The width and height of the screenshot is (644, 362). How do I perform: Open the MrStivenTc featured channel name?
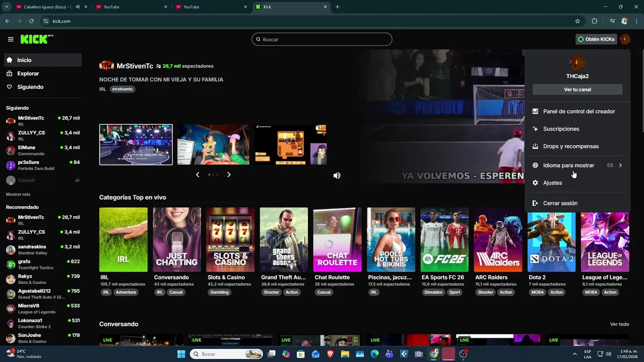click(135, 66)
